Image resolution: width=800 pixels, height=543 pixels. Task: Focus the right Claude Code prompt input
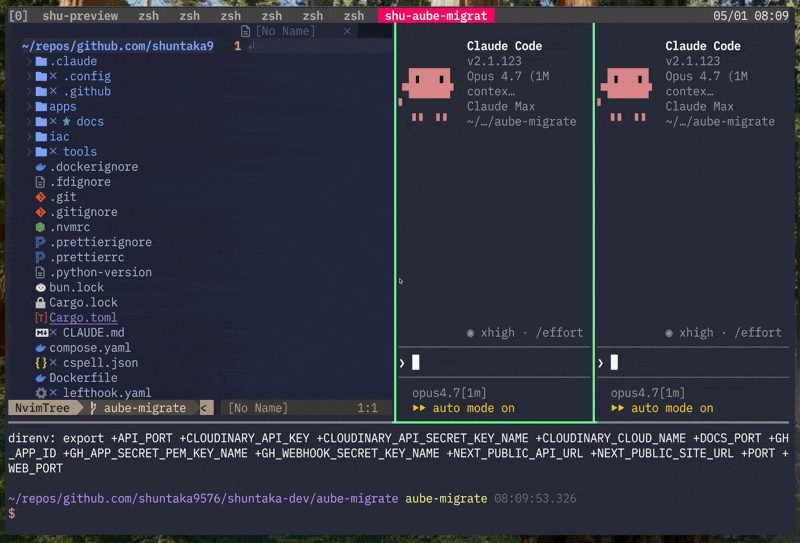point(693,363)
